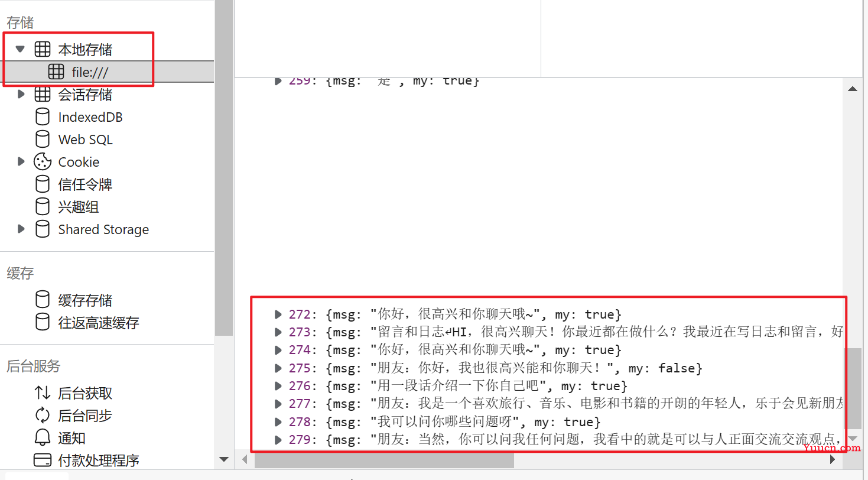Expand object entry 274

click(278, 350)
